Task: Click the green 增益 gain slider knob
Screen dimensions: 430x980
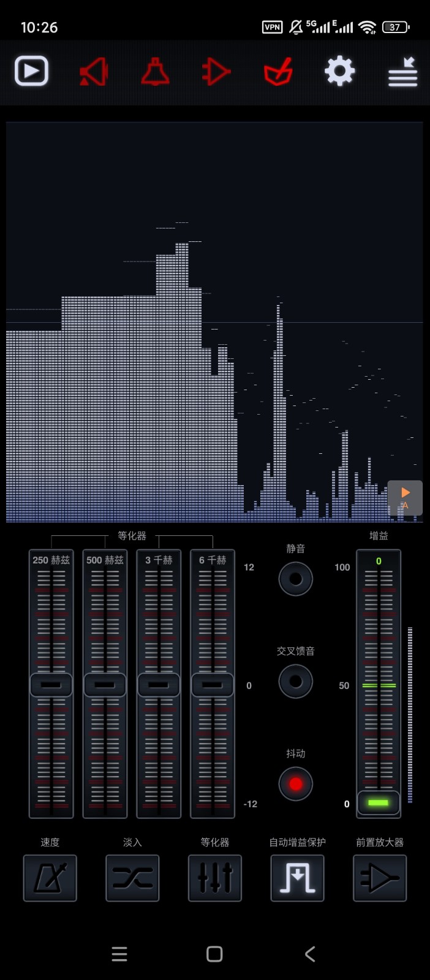Action: click(379, 802)
